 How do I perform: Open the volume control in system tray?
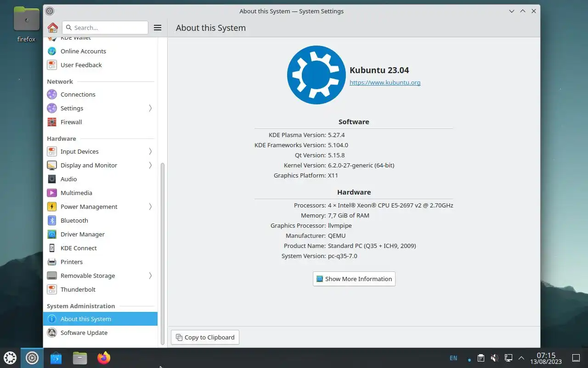pyautogui.click(x=495, y=358)
